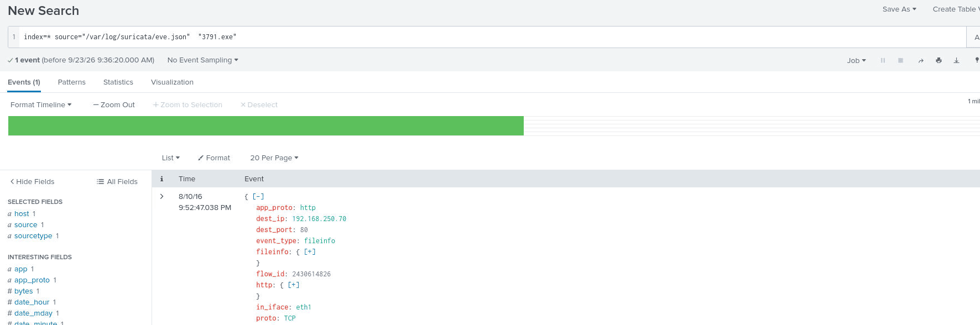The height and width of the screenshot is (325, 980).
Task: Expand the fileinfo JSON node
Action: (310, 251)
